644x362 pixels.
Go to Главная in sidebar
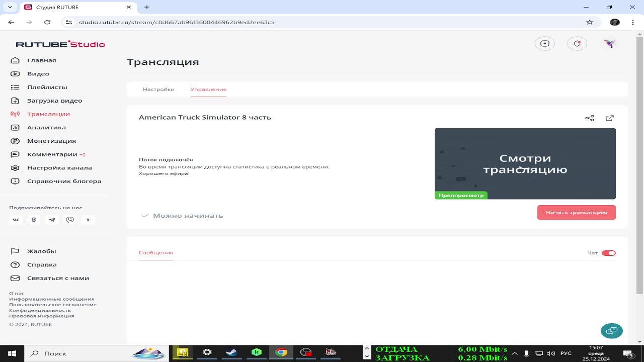42,60
